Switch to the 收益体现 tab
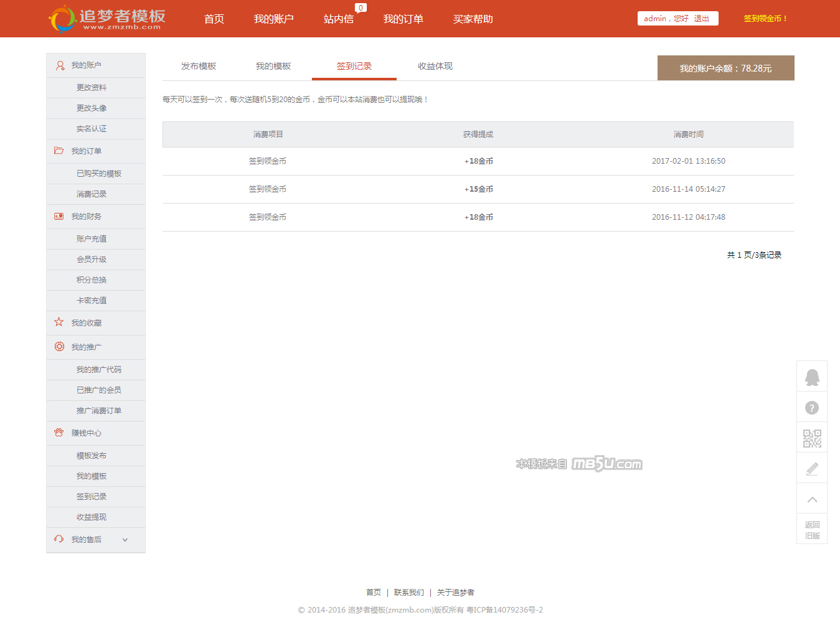This screenshot has width=840, height=625. click(x=435, y=67)
